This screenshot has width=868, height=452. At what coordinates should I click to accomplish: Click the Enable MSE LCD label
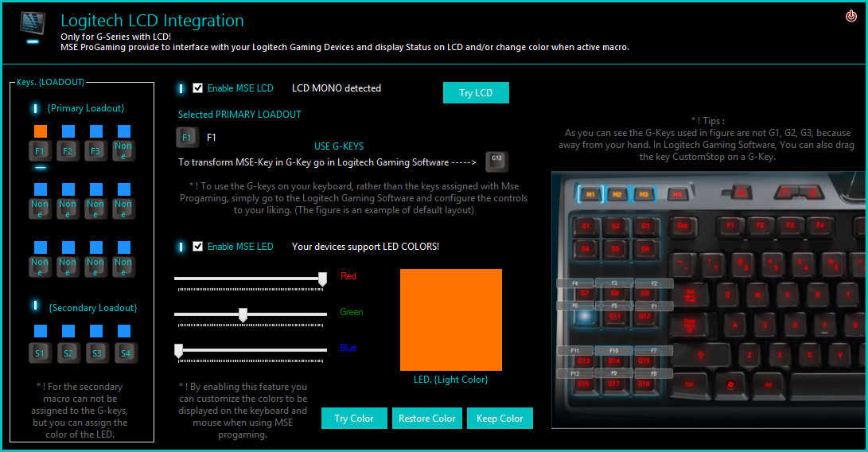(240, 88)
